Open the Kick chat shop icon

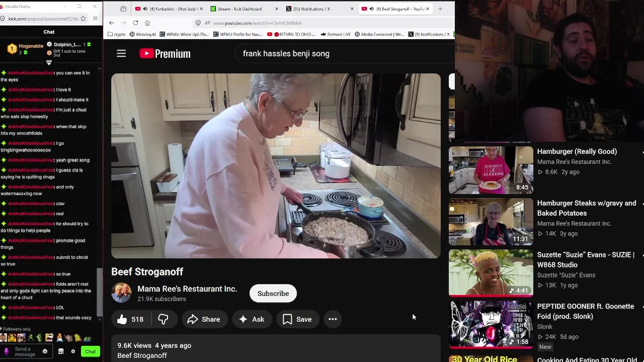[61, 351]
